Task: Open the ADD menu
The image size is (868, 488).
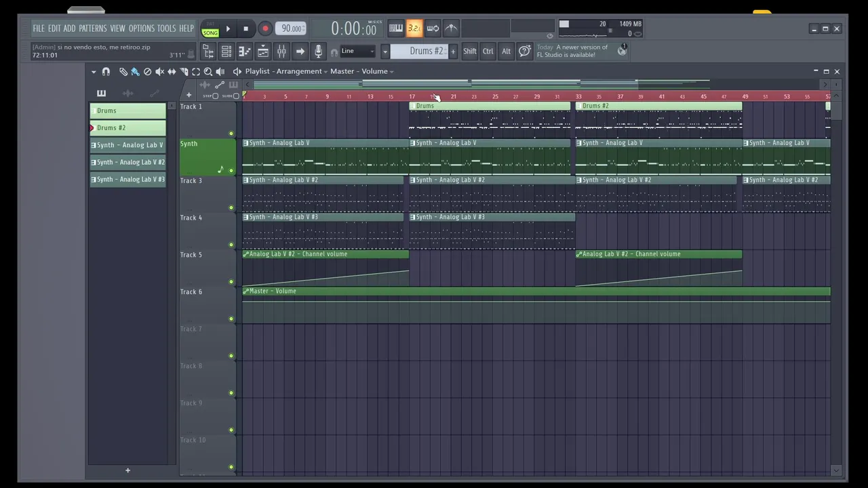Action: [x=70, y=28]
